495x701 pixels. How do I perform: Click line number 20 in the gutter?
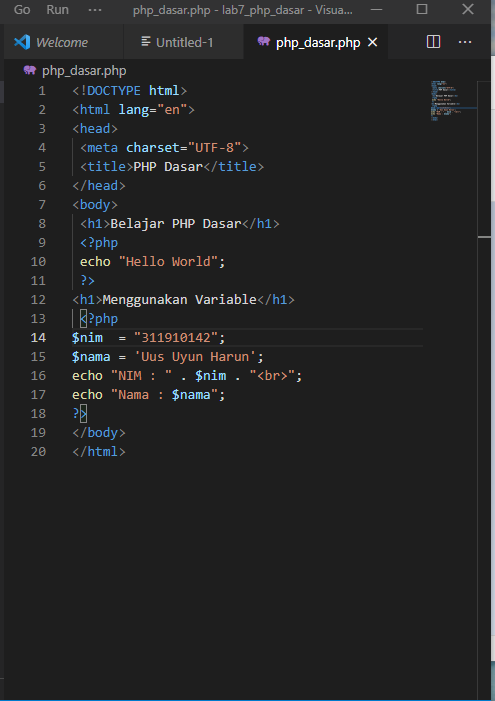tap(38, 452)
